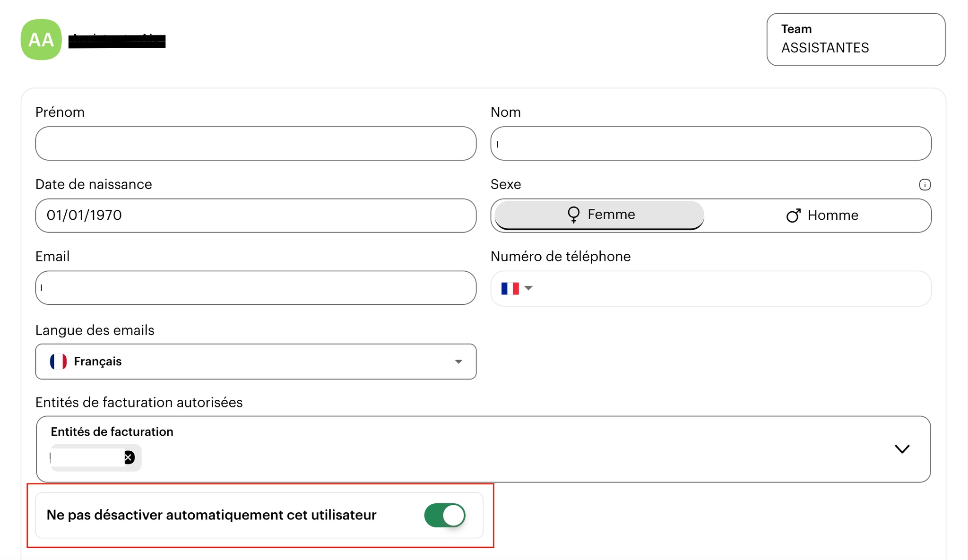
Task: Click the Date de naissance field
Action: tap(255, 215)
